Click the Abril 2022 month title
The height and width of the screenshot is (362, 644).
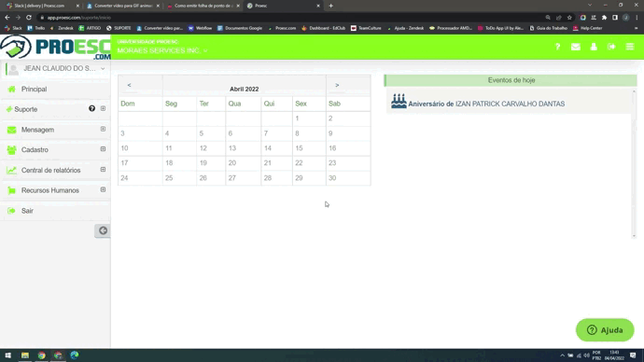tap(244, 89)
